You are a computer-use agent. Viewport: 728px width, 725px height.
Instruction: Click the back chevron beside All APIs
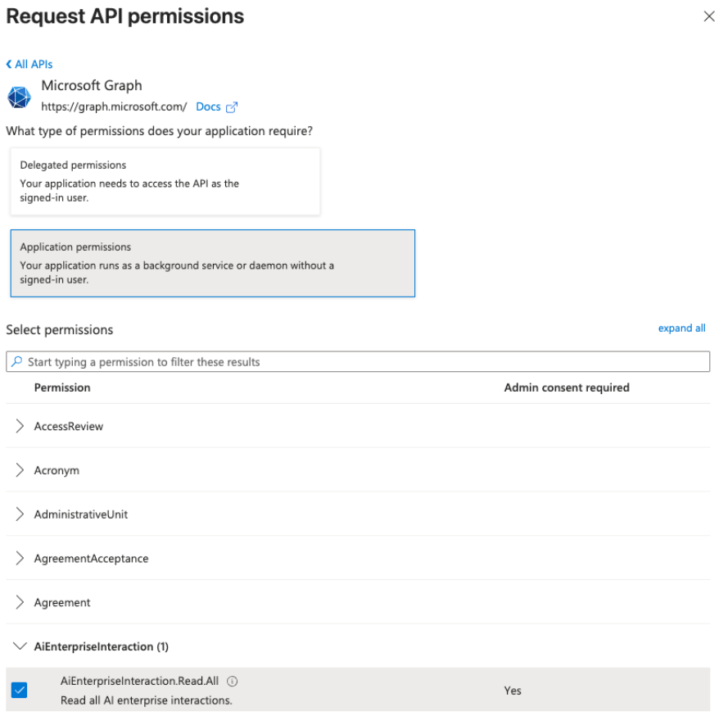point(9,65)
